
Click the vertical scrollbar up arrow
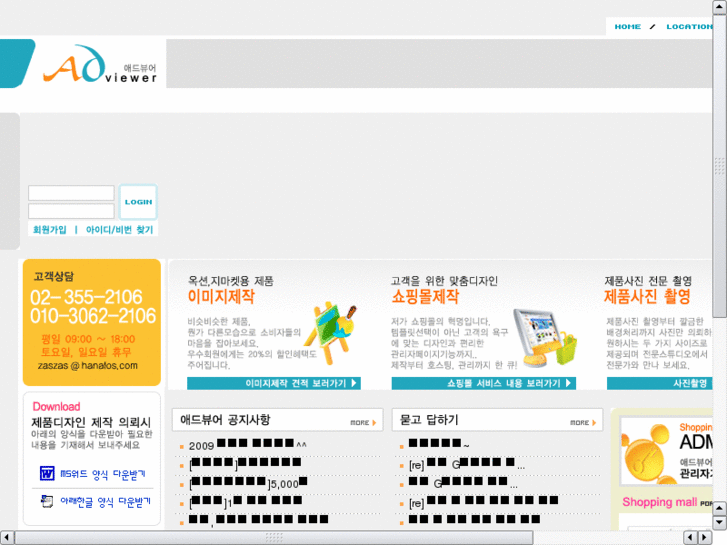719,7
